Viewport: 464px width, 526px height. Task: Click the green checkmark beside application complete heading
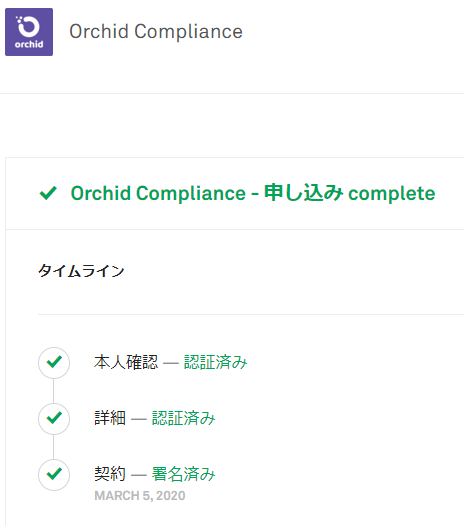pos(48,193)
